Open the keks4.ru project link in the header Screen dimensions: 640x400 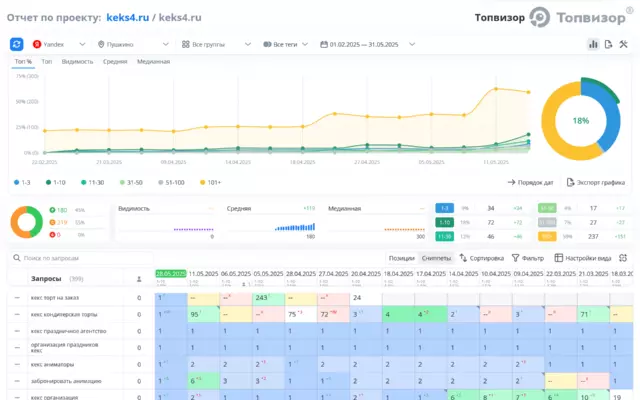coord(128,18)
